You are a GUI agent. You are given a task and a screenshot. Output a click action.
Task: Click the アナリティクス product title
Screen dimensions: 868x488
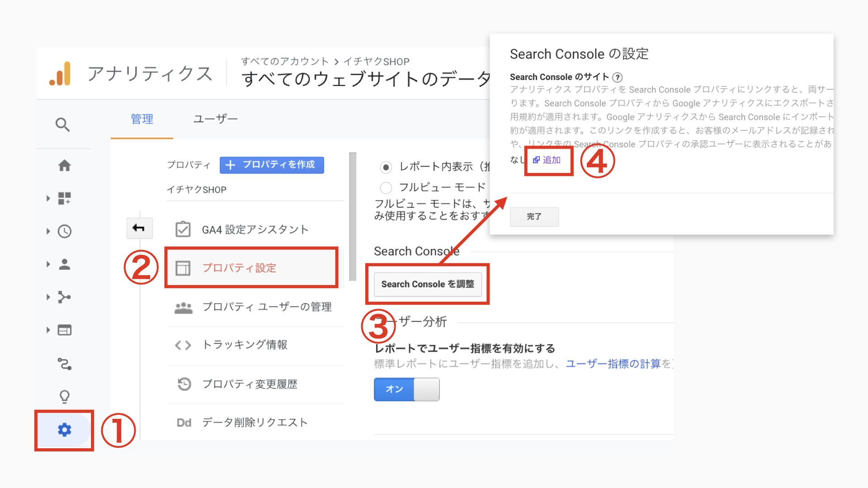pos(150,74)
